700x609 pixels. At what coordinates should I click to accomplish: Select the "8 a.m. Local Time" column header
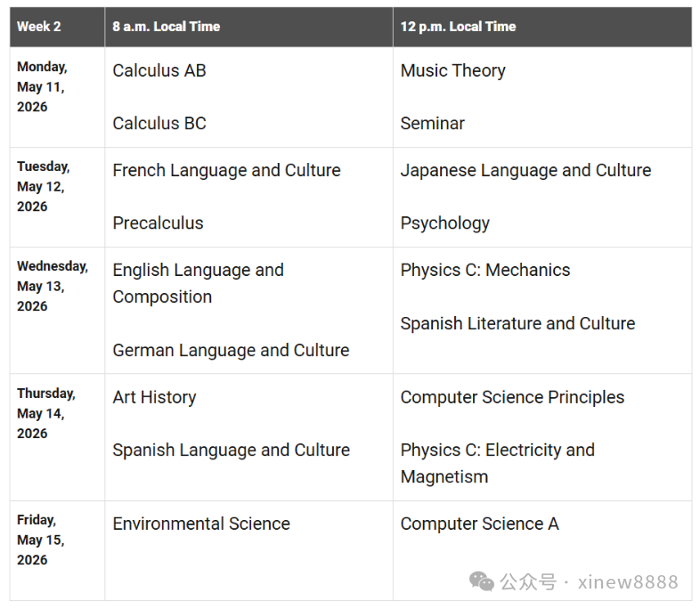point(166,27)
